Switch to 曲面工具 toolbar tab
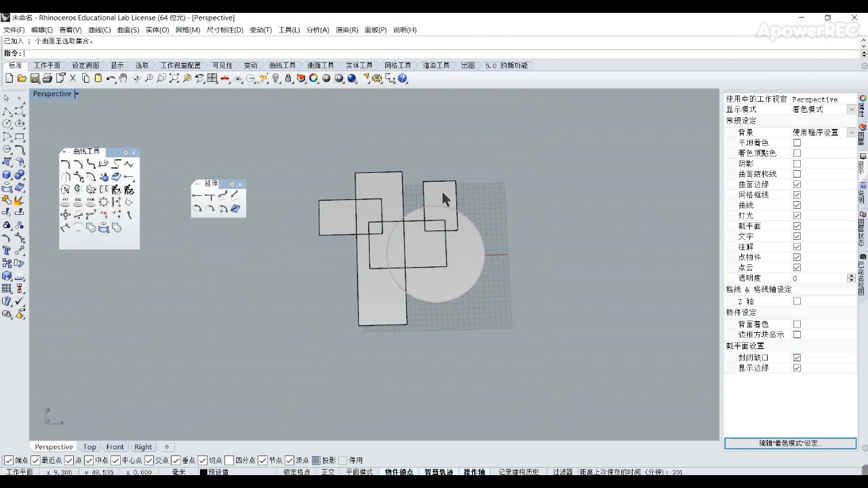 coord(321,66)
